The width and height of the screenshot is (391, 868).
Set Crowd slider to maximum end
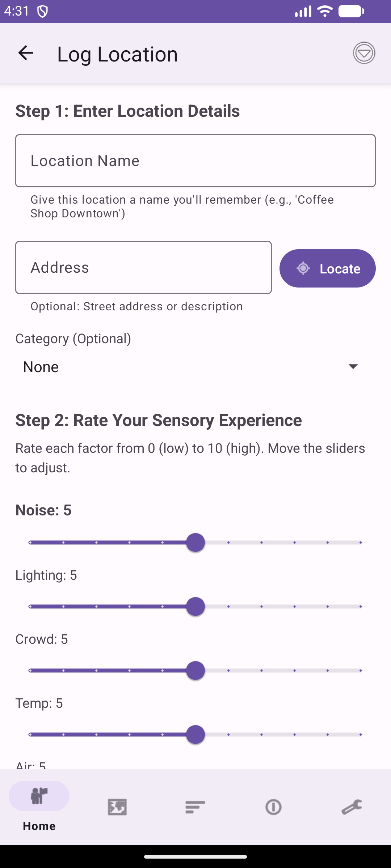pyautogui.click(x=361, y=671)
